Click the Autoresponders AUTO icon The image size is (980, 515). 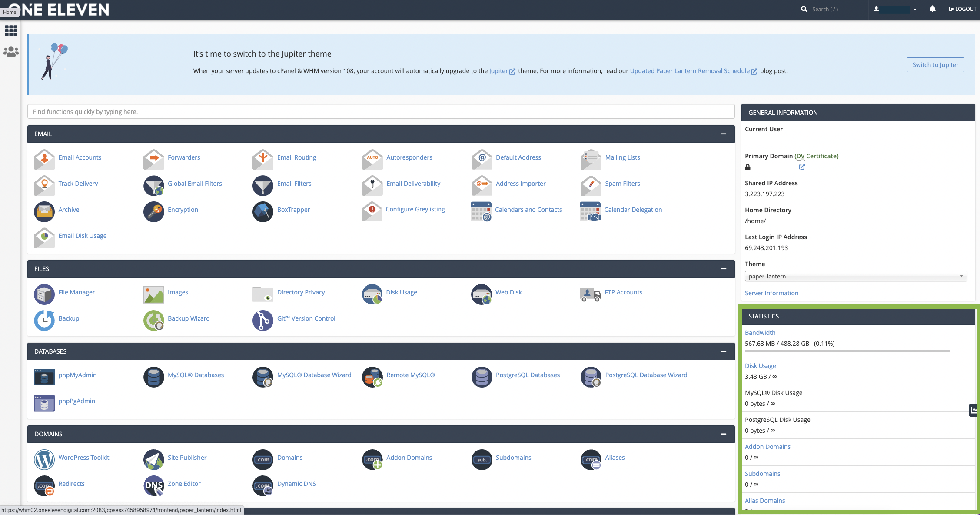click(x=372, y=160)
